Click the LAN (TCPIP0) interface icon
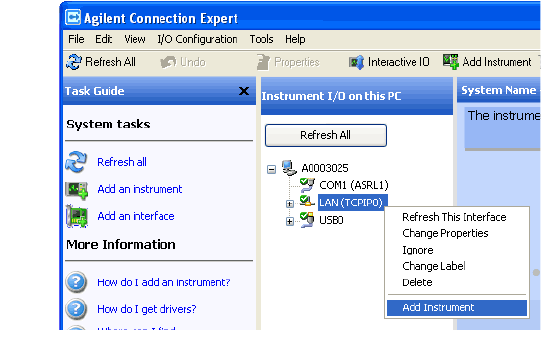542x360 pixels. click(307, 202)
